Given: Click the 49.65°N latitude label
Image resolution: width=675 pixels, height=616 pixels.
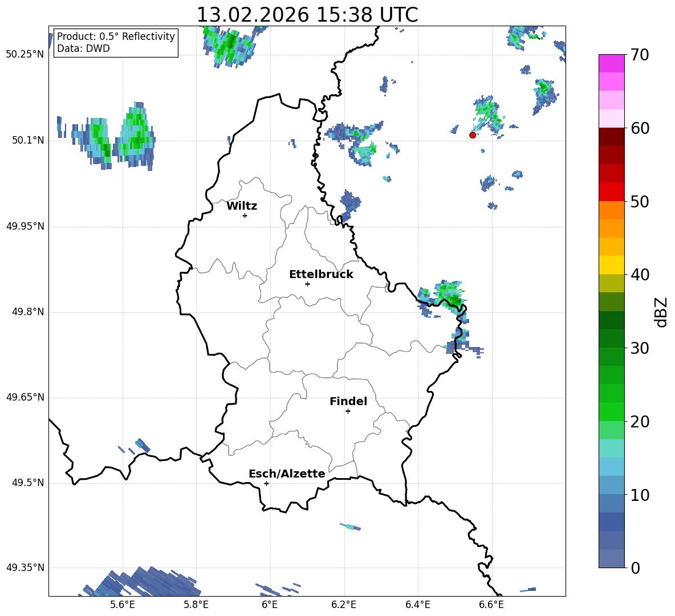Looking at the screenshot, I should pyautogui.click(x=25, y=397).
